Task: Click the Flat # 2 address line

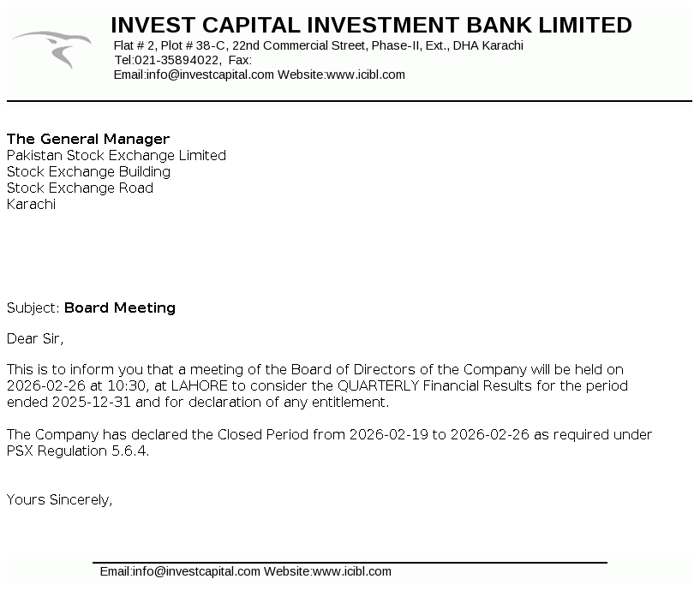Action: (318, 45)
